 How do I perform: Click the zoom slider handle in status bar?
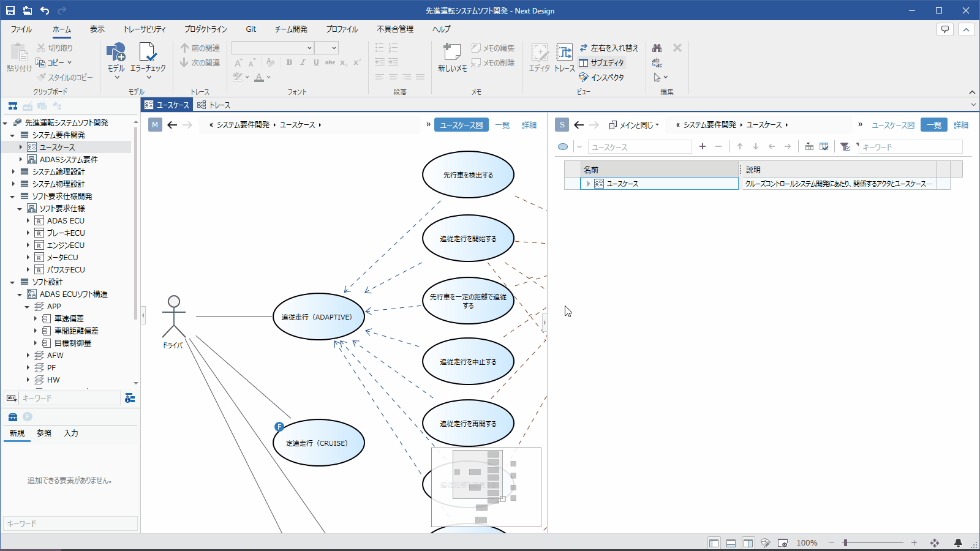click(845, 543)
